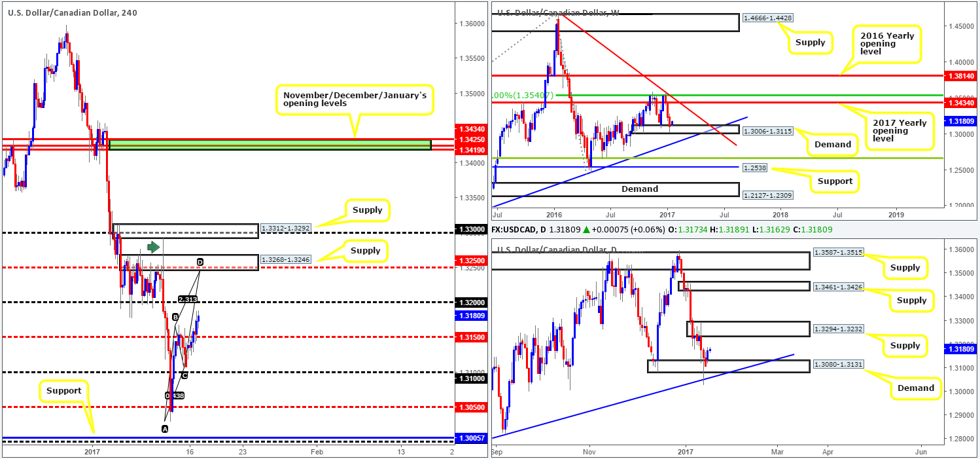Click the 1.32000 black price tag
This screenshot has width=980, height=459.
pyautogui.click(x=472, y=303)
